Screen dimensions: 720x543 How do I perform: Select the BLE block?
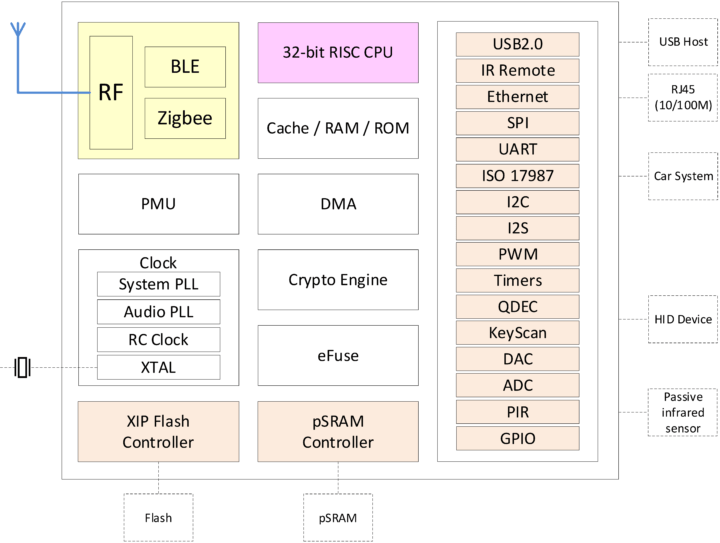(x=185, y=67)
